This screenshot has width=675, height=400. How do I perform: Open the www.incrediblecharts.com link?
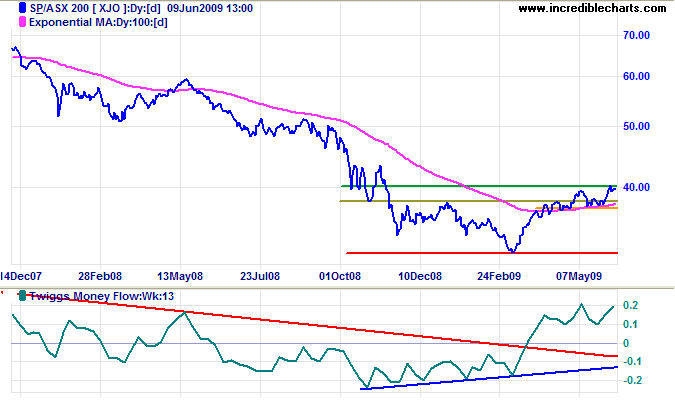[592, 8]
